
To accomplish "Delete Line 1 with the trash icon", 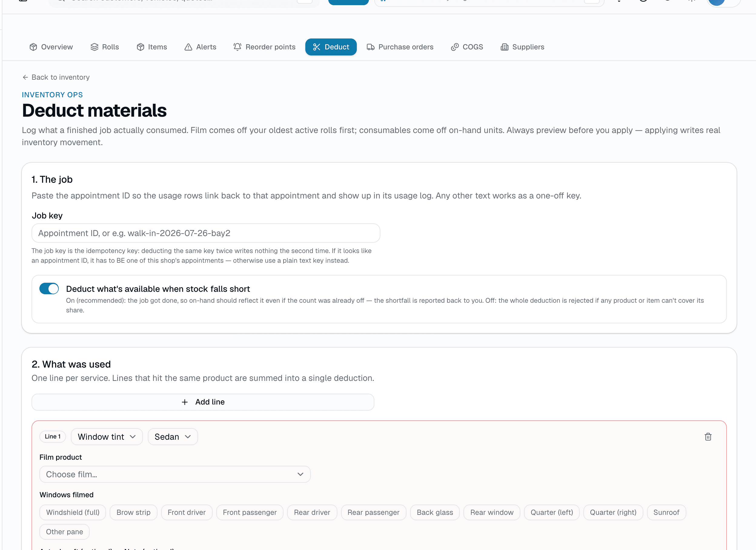I will (x=708, y=437).
